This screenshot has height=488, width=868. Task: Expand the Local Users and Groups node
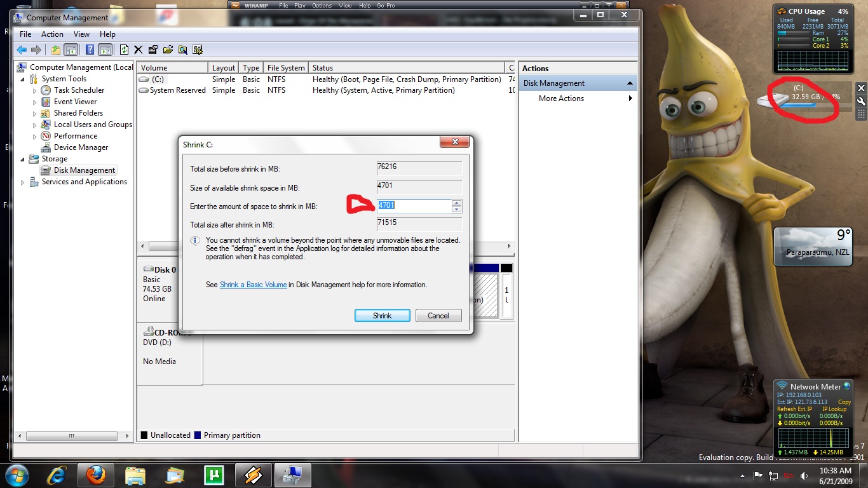tap(35, 125)
